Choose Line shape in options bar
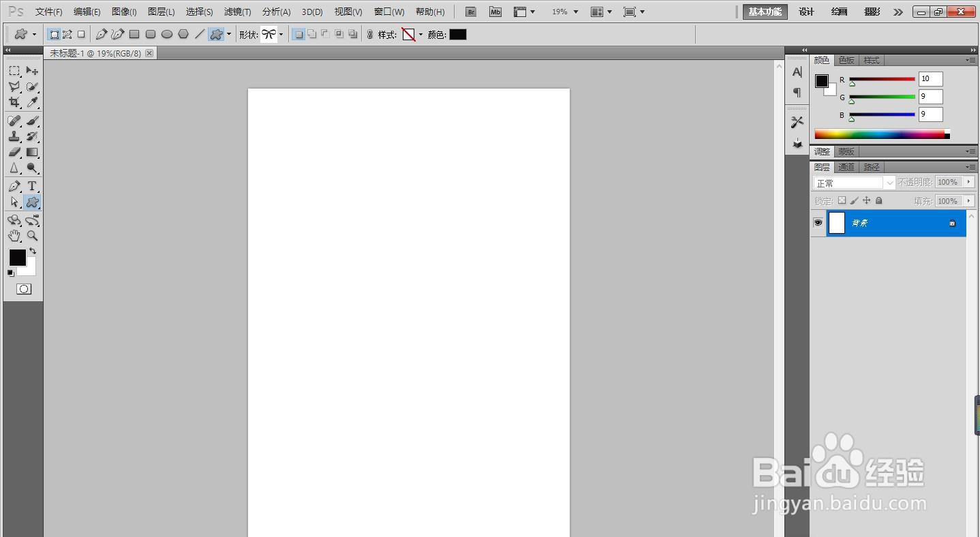The image size is (980, 537). [200, 34]
